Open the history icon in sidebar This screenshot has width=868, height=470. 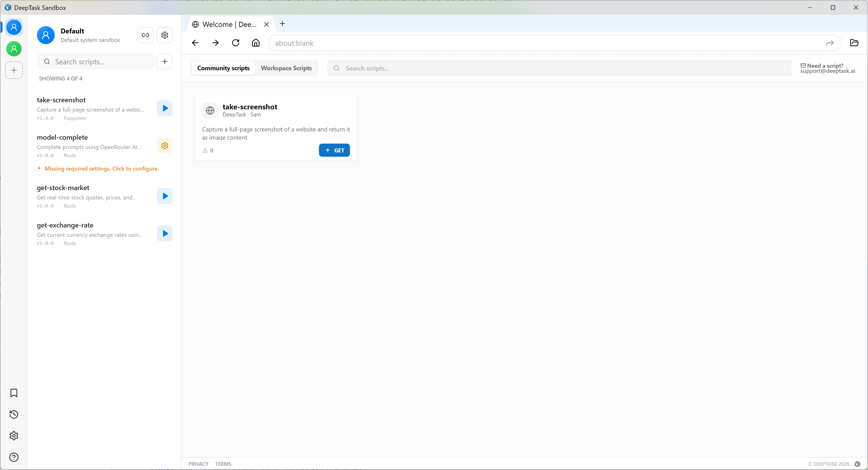[14, 414]
